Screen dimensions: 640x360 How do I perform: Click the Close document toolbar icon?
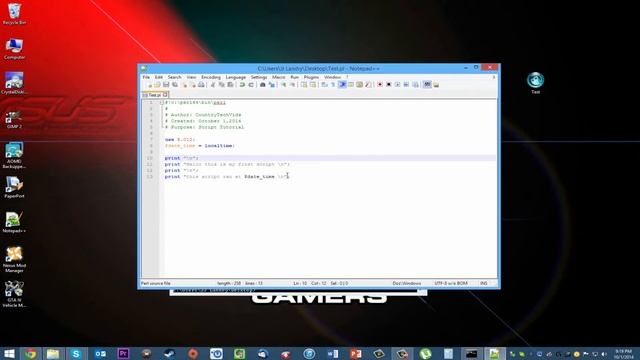pyautogui.click(x=184, y=85)
